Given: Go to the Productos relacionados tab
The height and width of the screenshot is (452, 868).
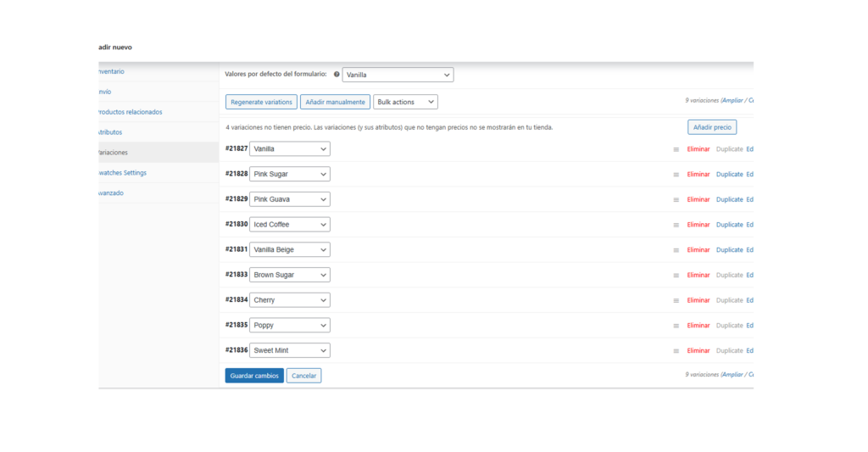Looking at the screenshot, I should tap(130, 112).
